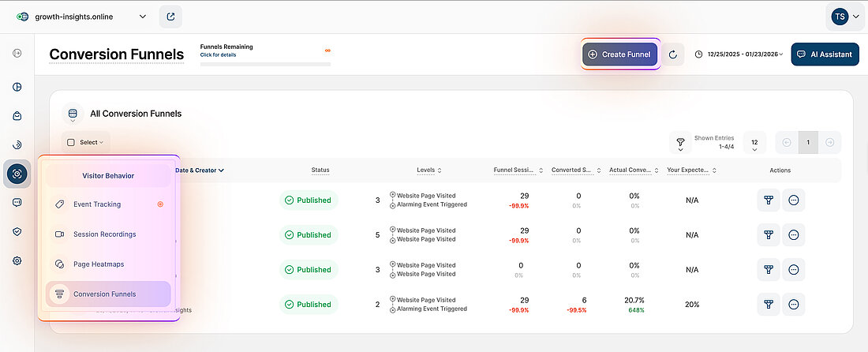The width and height of the screenshot is (868, 352).
Task: Expand the sidebar with the arrow icon
Action: (x=17, y=53)
